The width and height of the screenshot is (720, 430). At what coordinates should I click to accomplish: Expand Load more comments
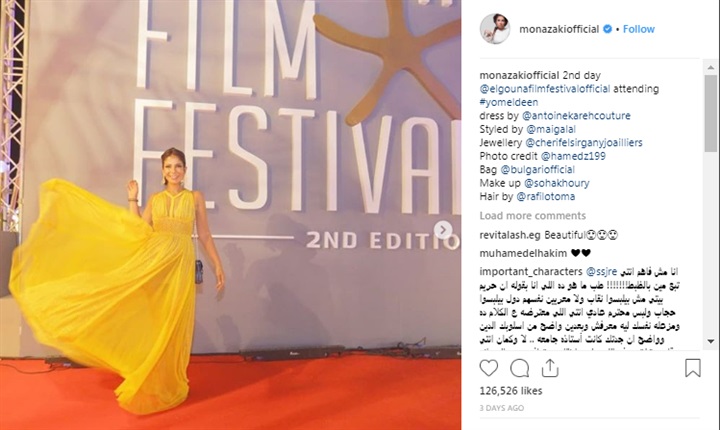pos(533,215)
